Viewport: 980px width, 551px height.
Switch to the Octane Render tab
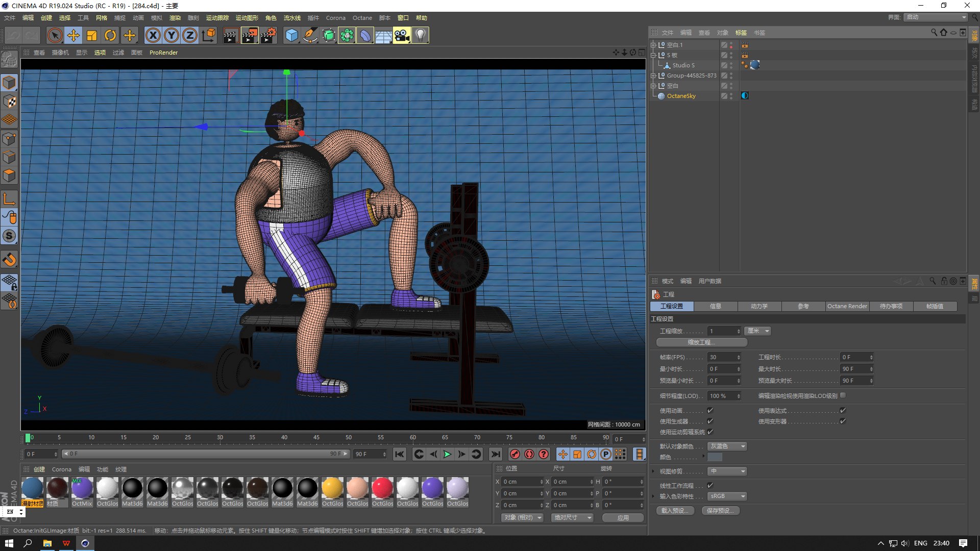[847, 306]
